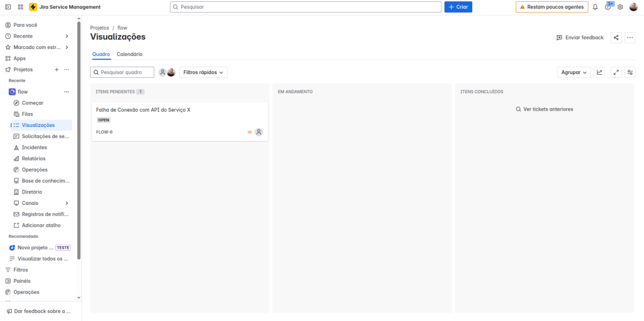
Task: Collapse sidebar using top-left panel icon
Action: (8, 7)
